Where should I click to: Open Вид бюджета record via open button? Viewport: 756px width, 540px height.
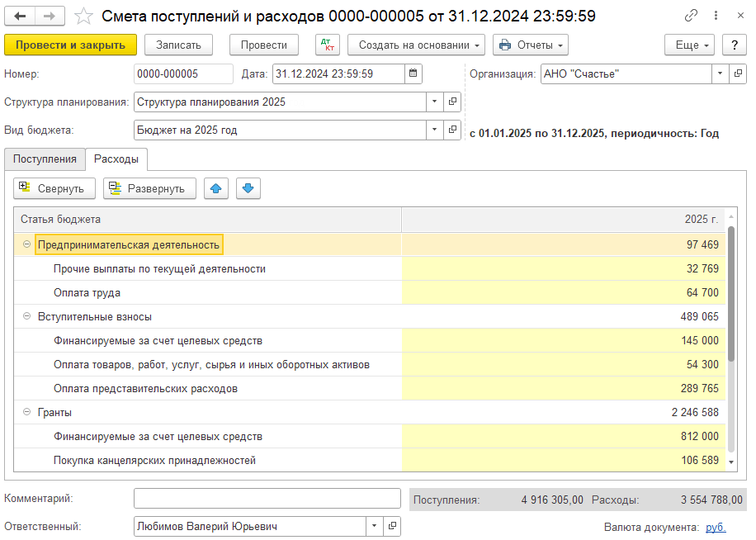(452, 130)
